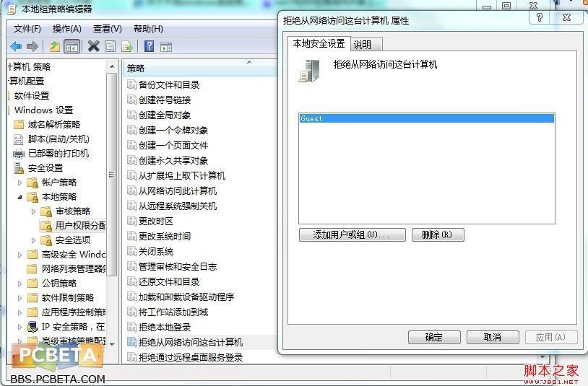588x386 pixels.
Task: Click the Up one level folder icon
Action: coord(55,47)
